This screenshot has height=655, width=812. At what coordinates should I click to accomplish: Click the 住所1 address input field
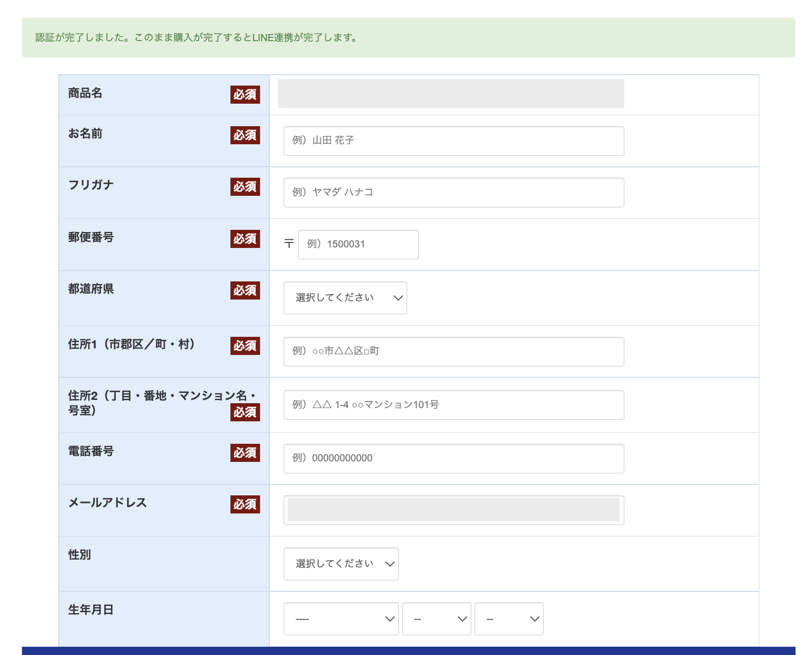click(x=453, y=352)
